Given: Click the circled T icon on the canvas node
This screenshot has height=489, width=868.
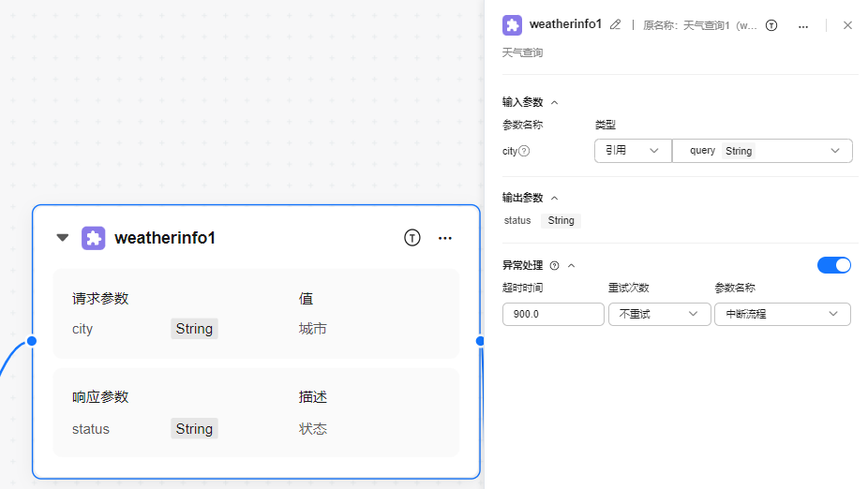Looking at the screenshot, I should pyautogui.click(x=412, y=238).
